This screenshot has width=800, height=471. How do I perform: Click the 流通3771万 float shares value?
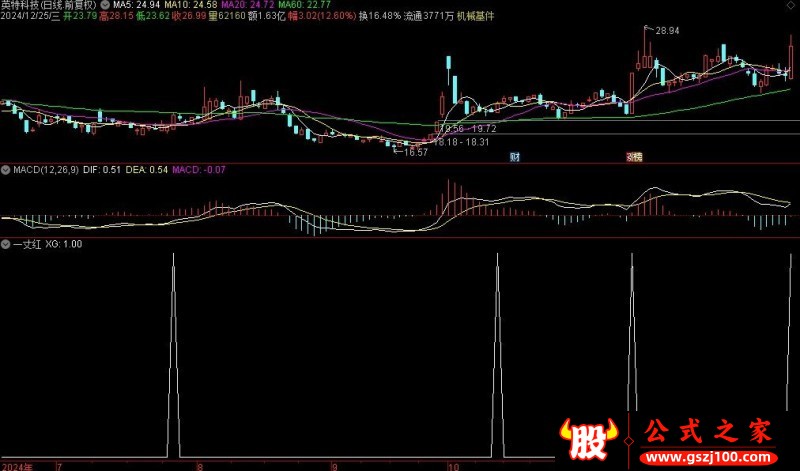tap(429, 16)
